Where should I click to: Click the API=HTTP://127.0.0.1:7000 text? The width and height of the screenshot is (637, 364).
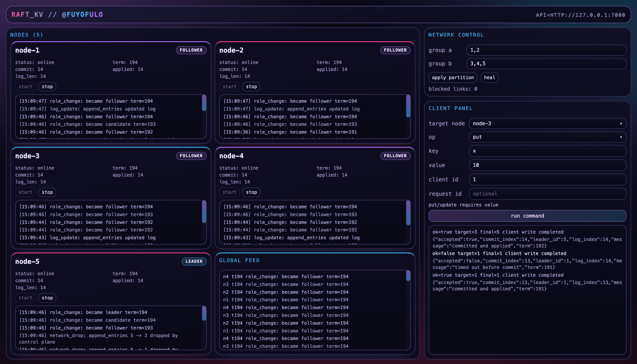click(x=580, y=15)
